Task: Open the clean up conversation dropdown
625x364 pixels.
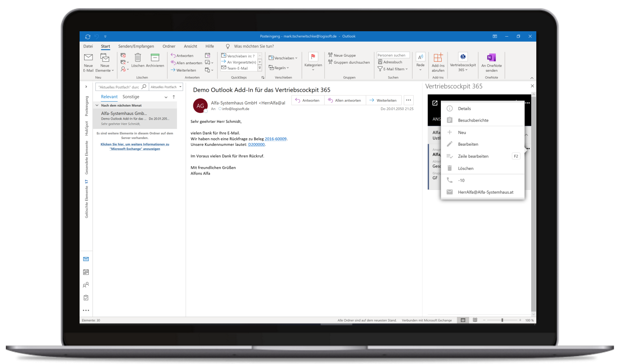Action: tap(125, 62)
